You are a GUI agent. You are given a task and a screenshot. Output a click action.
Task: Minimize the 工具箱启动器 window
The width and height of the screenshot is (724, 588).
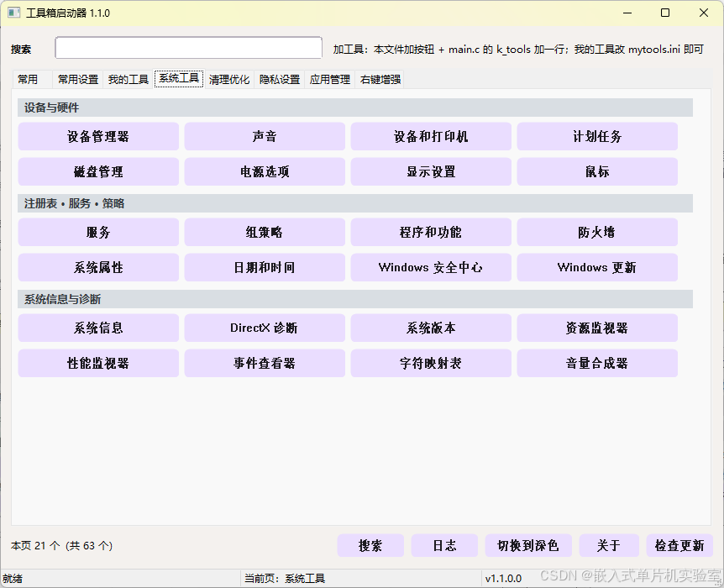(627, 13)
